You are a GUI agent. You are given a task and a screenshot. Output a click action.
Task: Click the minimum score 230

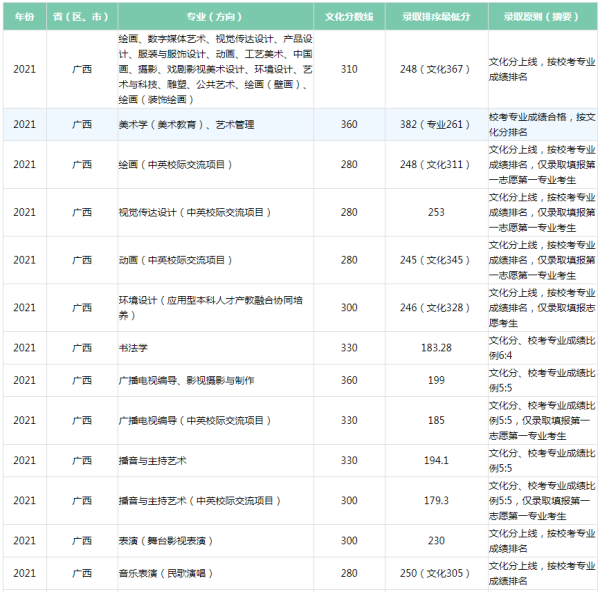(x=436, y=541)
